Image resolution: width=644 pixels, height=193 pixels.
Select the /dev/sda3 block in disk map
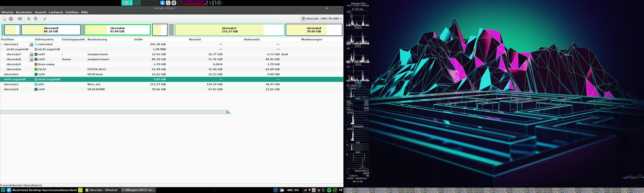pos(230,30)
